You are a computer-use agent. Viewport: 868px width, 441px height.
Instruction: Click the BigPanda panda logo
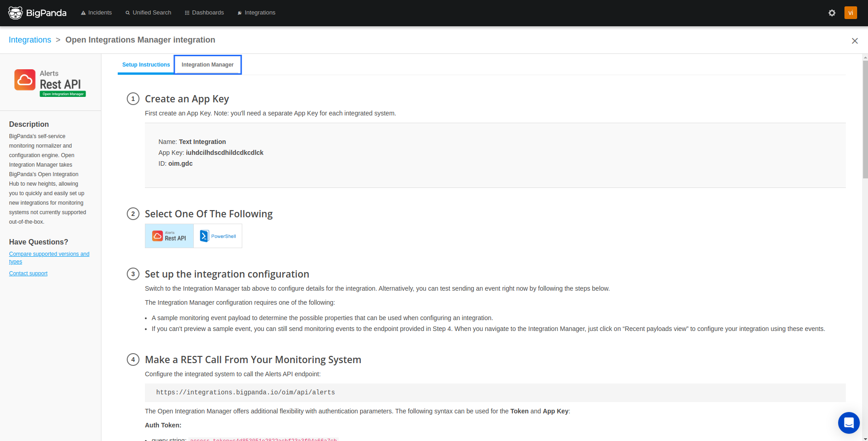point(15,12)
